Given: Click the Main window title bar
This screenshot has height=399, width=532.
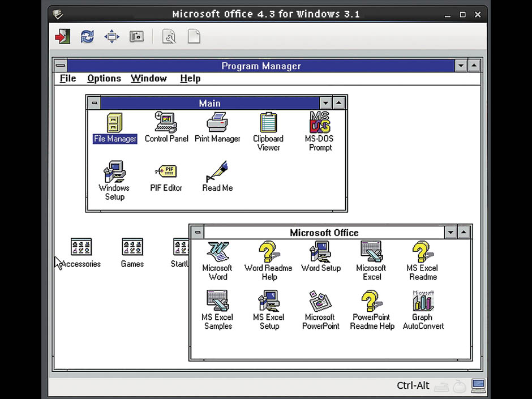Looking at the screenshot, I should tap(210, 103).
